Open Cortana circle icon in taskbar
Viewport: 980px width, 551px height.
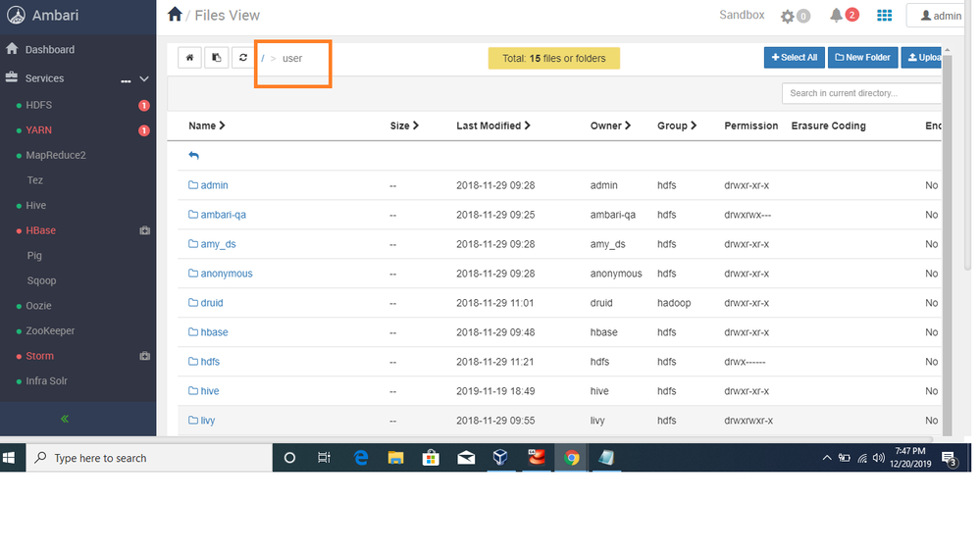pos(289,458)
